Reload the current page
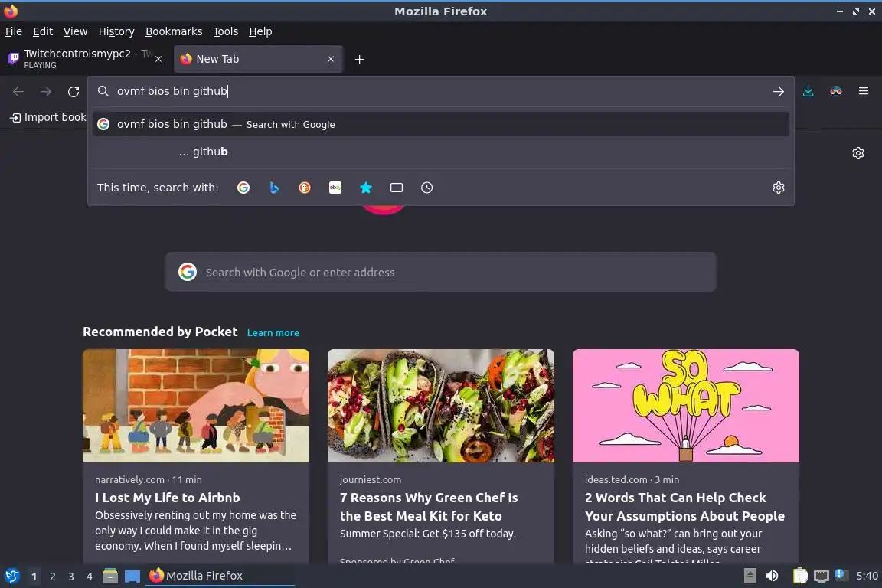The width and height of the screenshot is (882, 588). coord(73,91)
